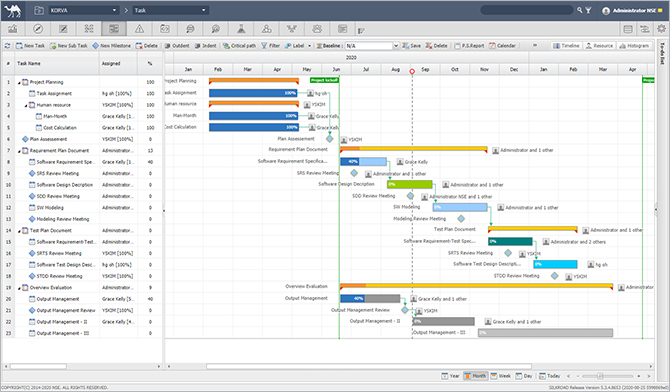670x392 pixels.
Task: Click the New Task button
Action: click(x=30, y=46)
